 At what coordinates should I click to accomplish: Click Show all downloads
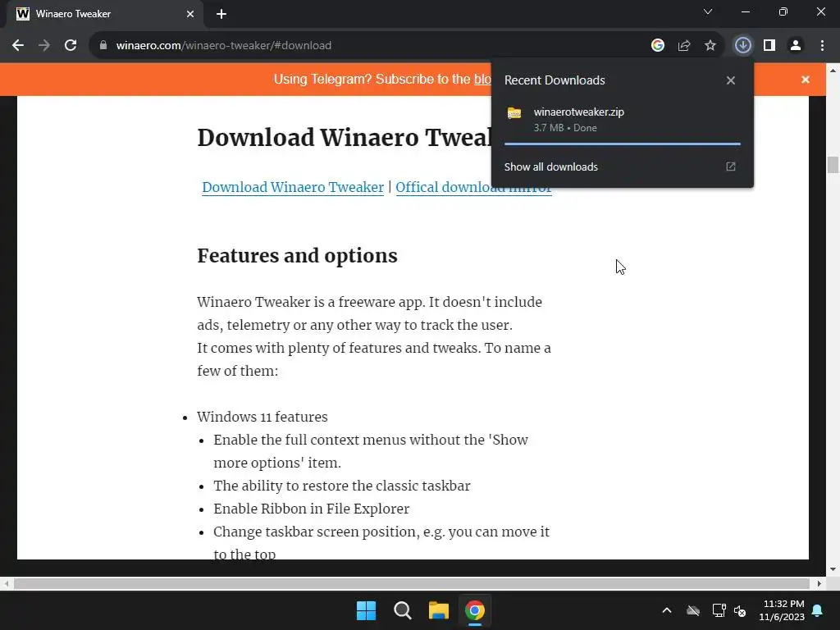[550, 167]
